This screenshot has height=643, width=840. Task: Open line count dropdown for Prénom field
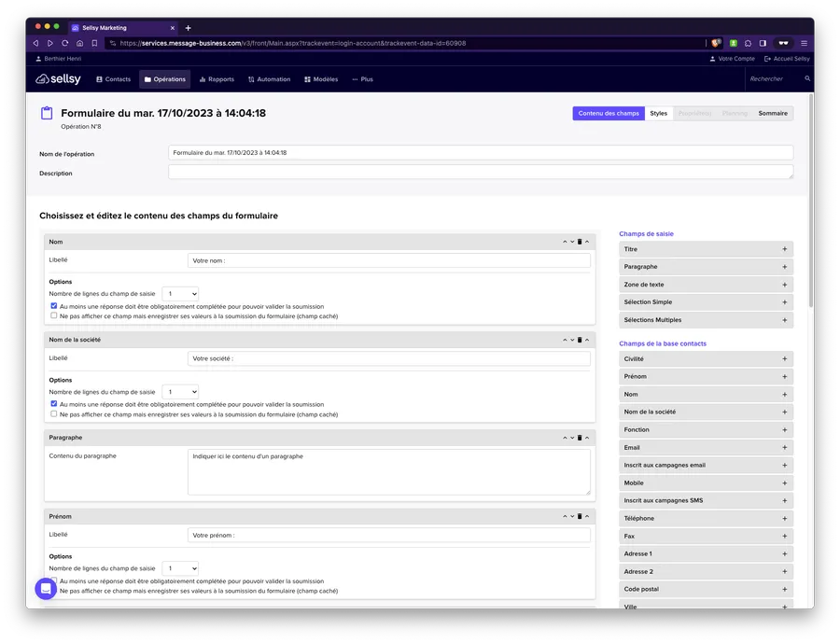pos(180,567)
